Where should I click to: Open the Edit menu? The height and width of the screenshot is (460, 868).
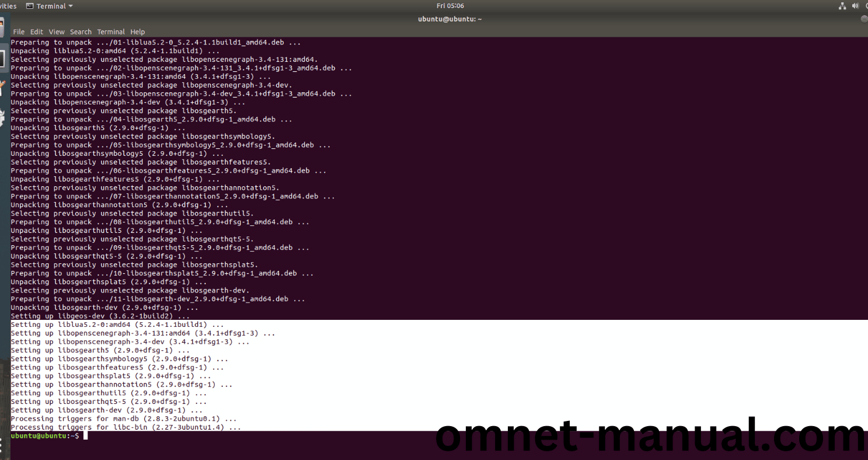click(x=37, y=32)
